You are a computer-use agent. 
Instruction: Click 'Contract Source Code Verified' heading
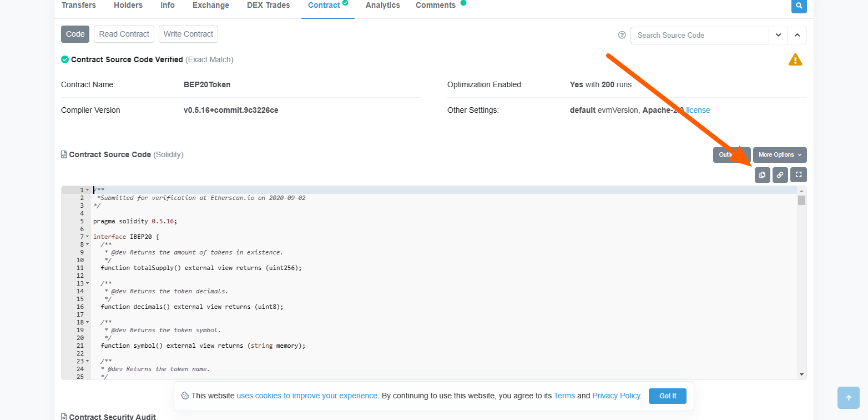(x=127, y=59)
